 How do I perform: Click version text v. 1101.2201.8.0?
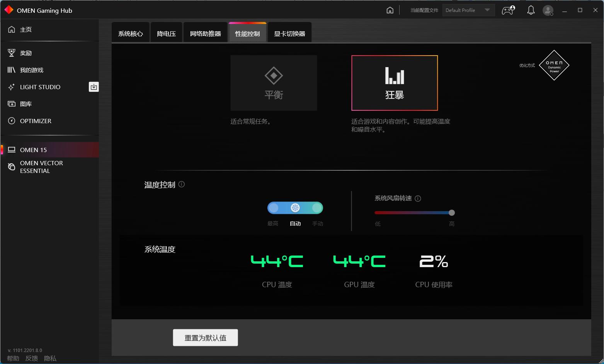(25, 350)
